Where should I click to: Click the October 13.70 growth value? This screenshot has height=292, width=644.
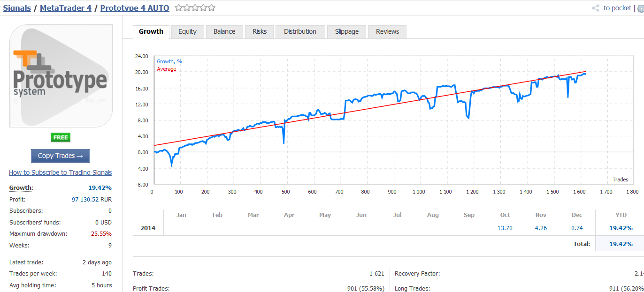coord(505,228)
